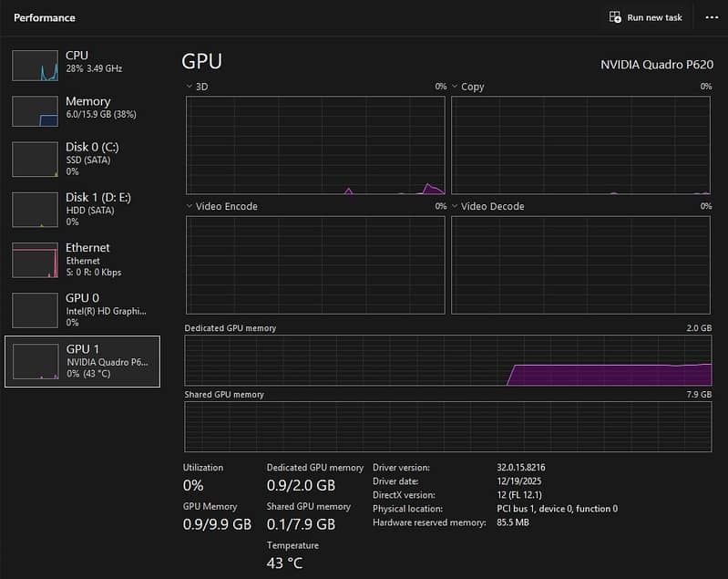
Task: Click the Shared GPU memory graph
Action: (448, 427)
